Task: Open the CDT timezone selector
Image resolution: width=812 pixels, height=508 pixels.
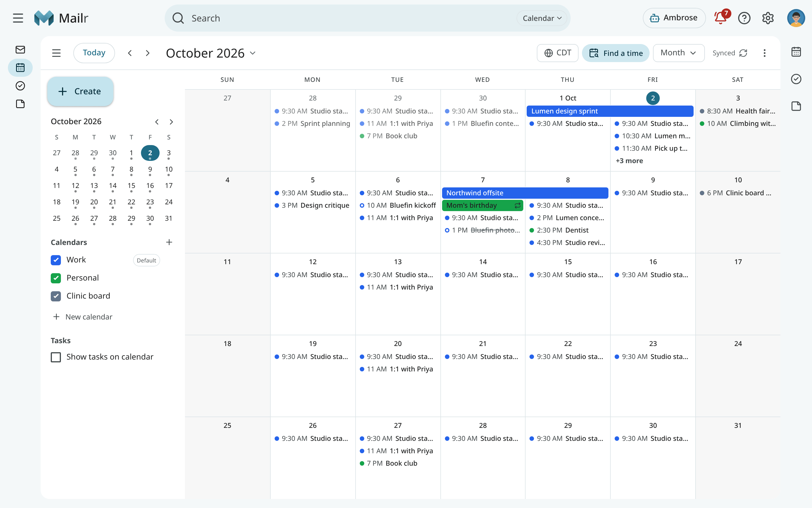Action: click(x=557, y=53)
